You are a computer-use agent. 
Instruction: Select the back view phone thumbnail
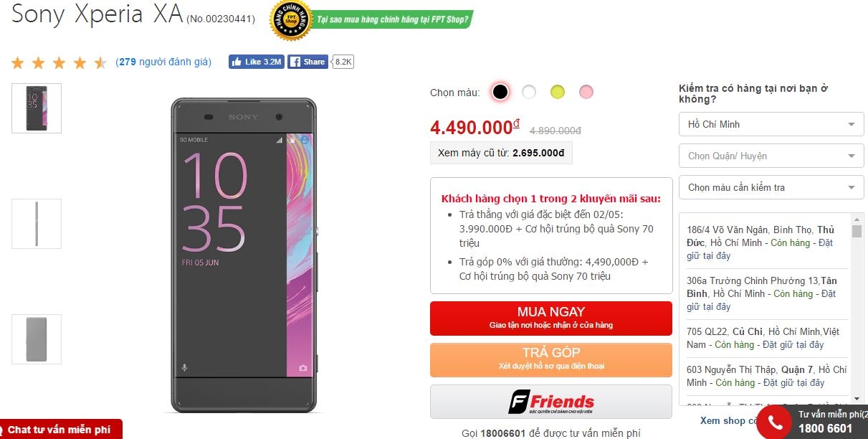[x=37, y=339]
